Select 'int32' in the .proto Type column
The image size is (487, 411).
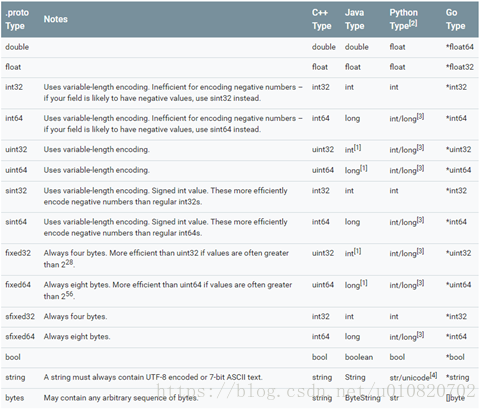click(14, 87)
